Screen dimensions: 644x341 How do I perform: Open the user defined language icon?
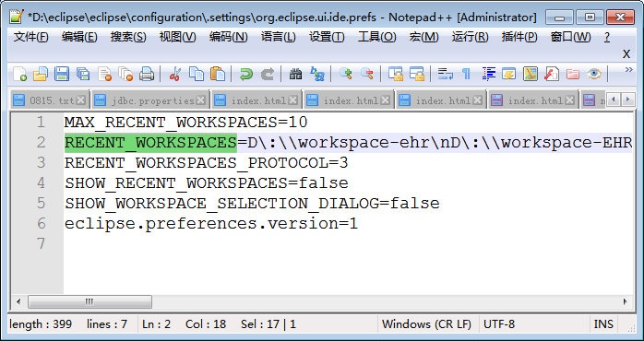pos(509,75)
